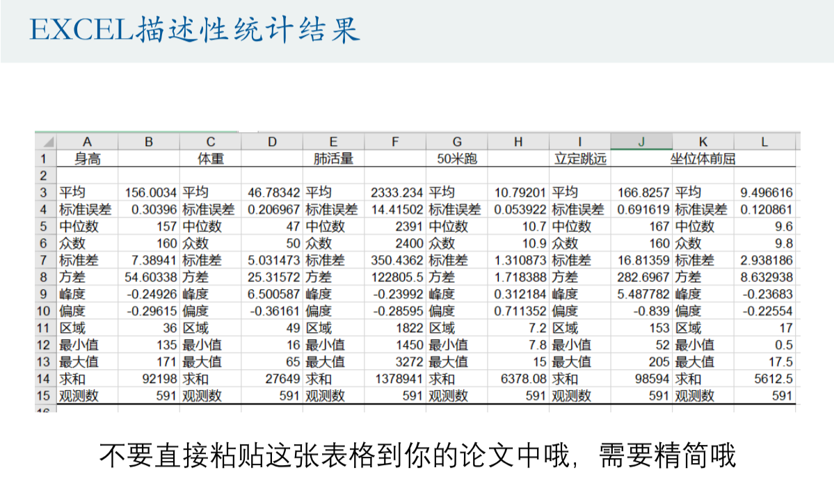Select column K header
Viewport: 834px width, 504px height.
pos(703,142)
